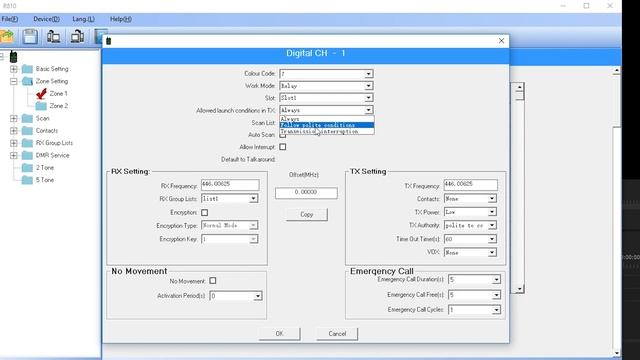Image resolution: width=640 pixels, height=360 pixels.
Task: Click the 2 Tone folder icon
Action: 27,168
